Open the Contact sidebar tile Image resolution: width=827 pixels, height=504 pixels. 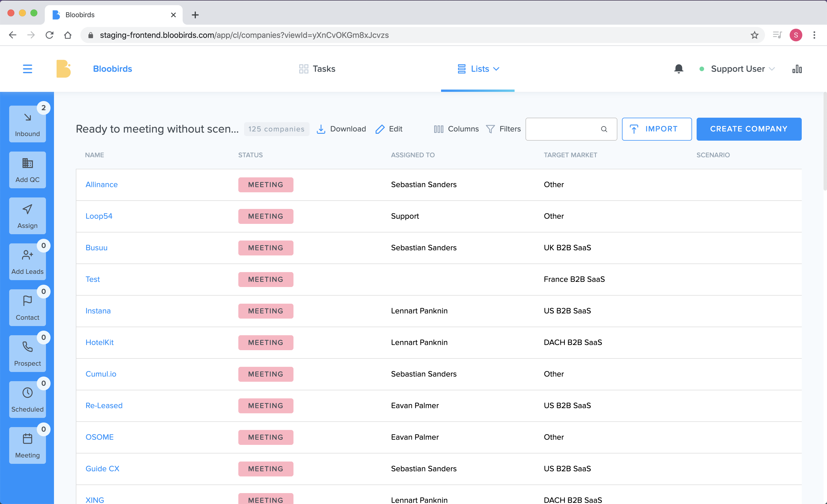point(28,308)
